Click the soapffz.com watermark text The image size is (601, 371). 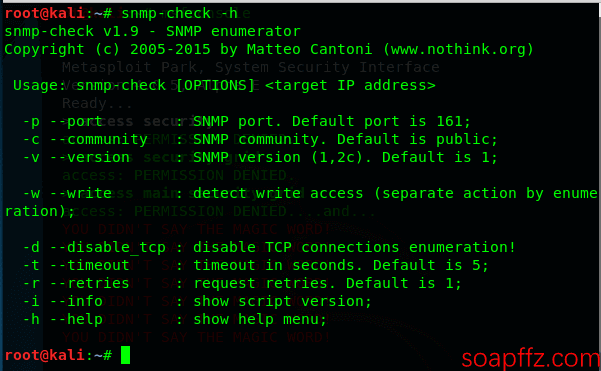pyautogui.click(x=530, y=359)
